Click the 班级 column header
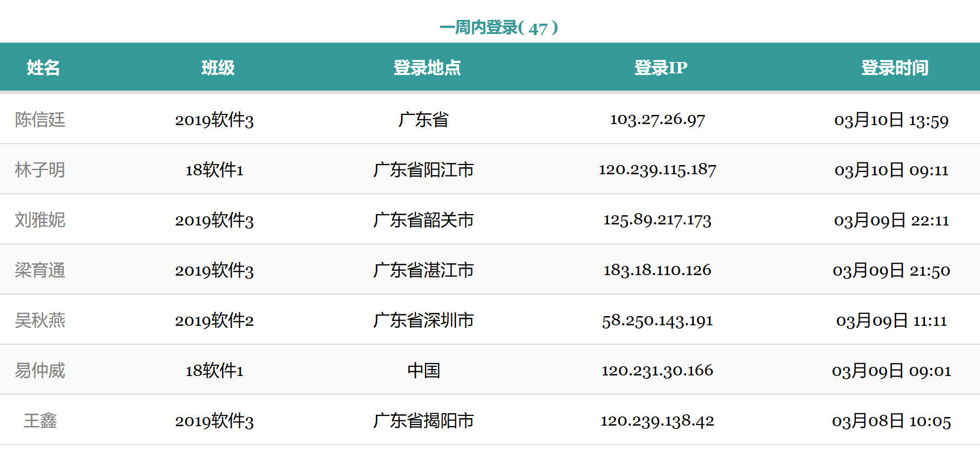Image resolution: width=980 pixels, height=458 pixels. click(218, 67)
